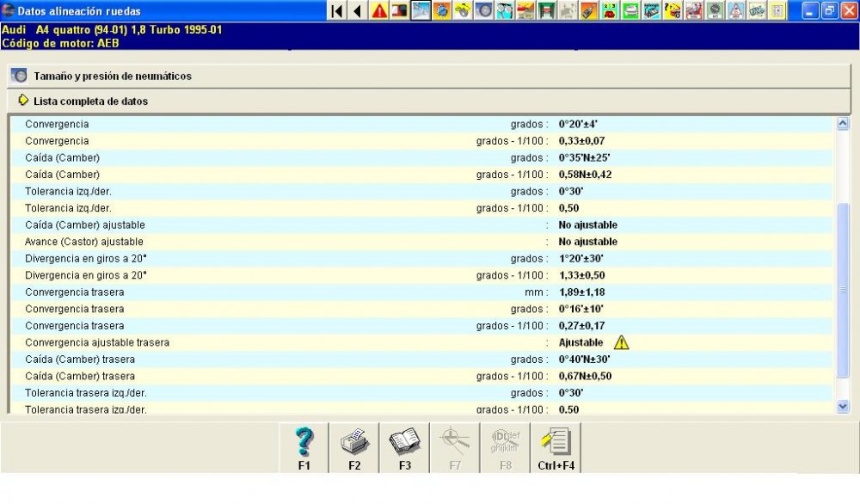Image resolution: width=860 pixels, height=504 pixels.
Task: Expand Tamaño y presión de neumáticos section
Action: [x=112, y=76]
